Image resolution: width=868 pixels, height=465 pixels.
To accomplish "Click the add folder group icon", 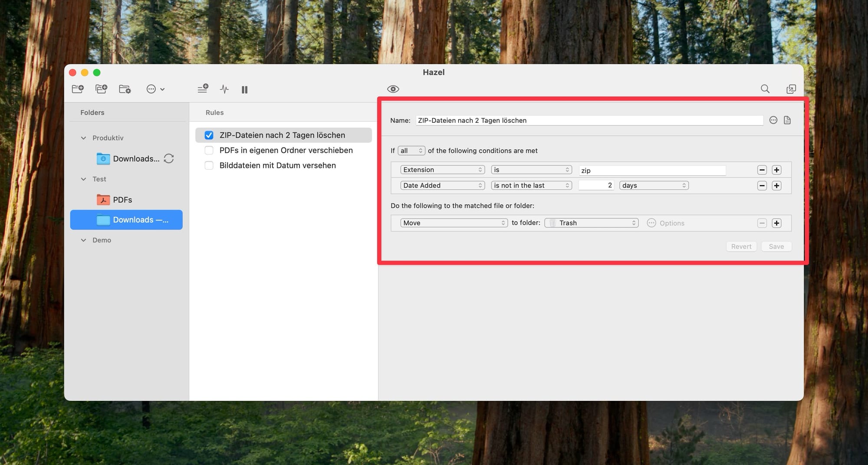I will click(101, 89).
